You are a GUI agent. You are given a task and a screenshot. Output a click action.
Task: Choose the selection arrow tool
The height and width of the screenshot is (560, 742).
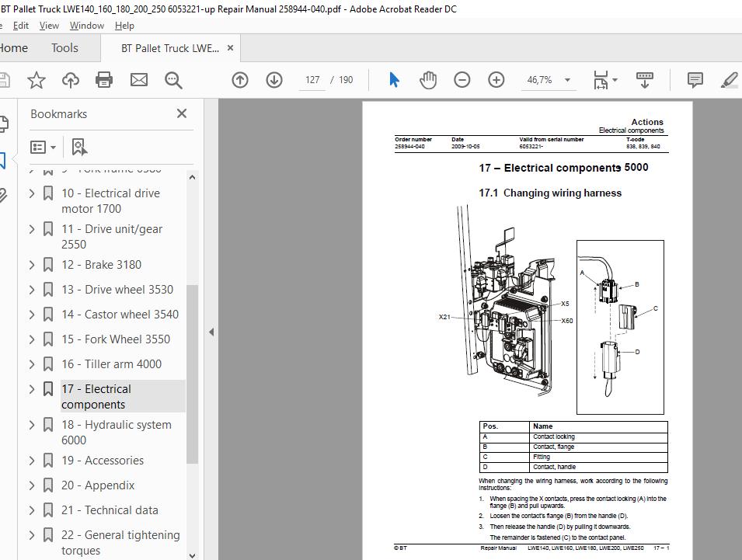(x=394, y=79)
